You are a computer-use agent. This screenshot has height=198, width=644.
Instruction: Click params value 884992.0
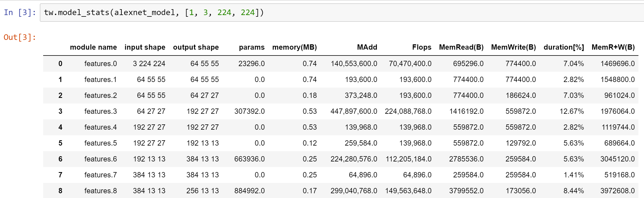coord(249,191)
